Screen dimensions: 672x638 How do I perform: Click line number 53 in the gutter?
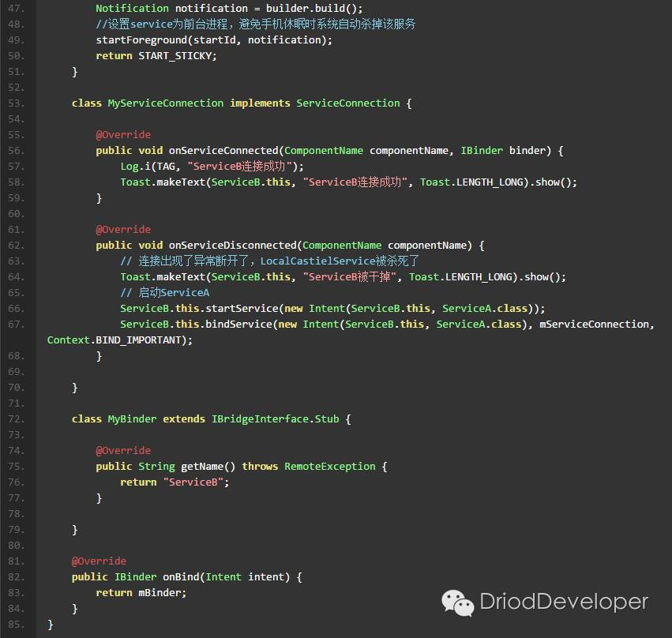pos(16,103)
